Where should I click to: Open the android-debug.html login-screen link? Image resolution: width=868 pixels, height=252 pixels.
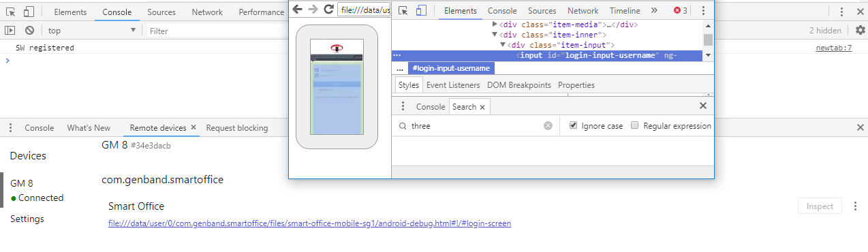[x=309, y=223]
